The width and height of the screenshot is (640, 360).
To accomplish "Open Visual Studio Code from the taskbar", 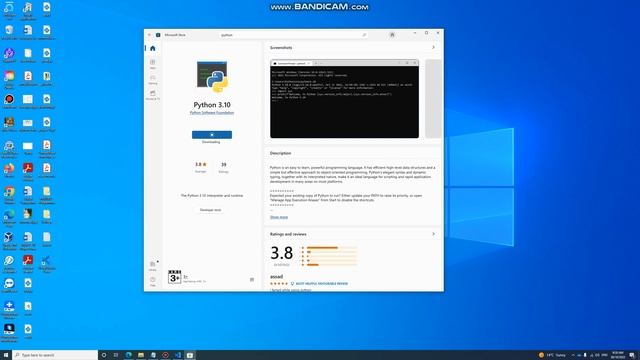I will pyautogui.click(x=178, y=355).
